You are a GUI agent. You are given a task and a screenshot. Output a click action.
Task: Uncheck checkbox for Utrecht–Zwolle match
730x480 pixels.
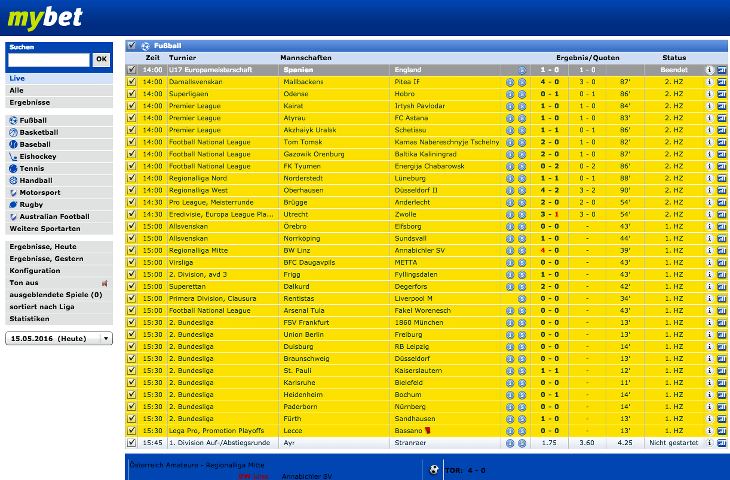(131, 214)
